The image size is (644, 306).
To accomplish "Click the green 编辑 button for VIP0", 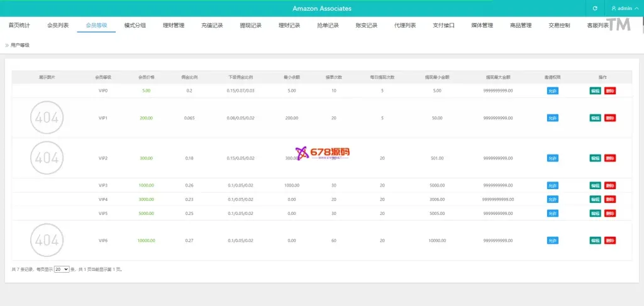I will pyautogui.click(x=595, y=90).
